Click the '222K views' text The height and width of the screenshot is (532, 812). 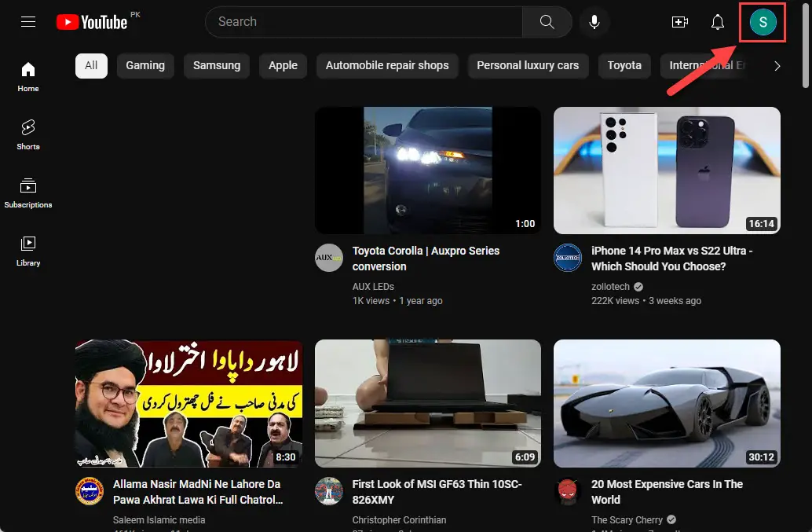tap(615, 300)
